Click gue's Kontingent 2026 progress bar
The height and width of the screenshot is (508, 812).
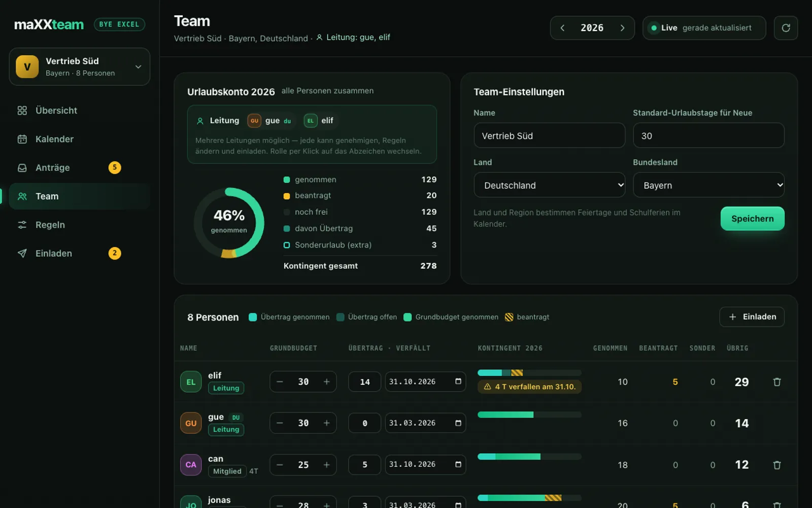[x=529, y=415]
